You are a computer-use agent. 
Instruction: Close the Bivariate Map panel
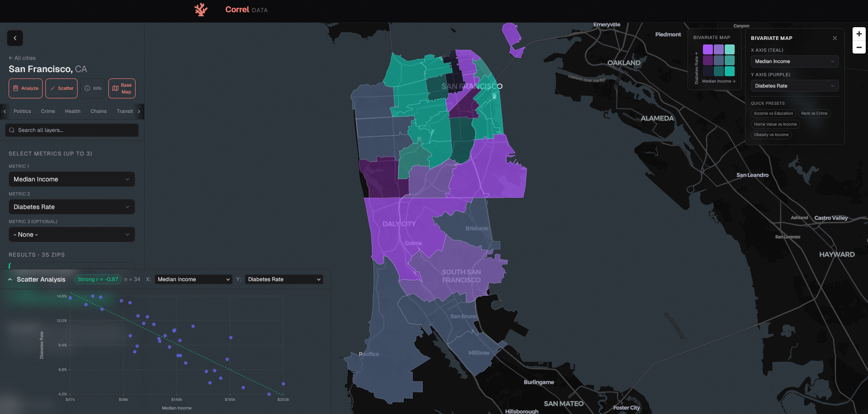tap(835, 38)
